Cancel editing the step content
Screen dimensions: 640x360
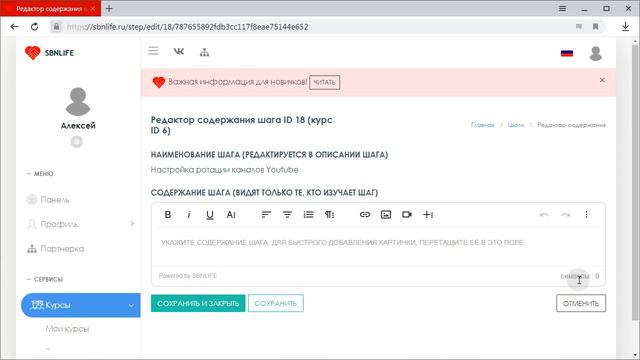[x=581, y=303]
